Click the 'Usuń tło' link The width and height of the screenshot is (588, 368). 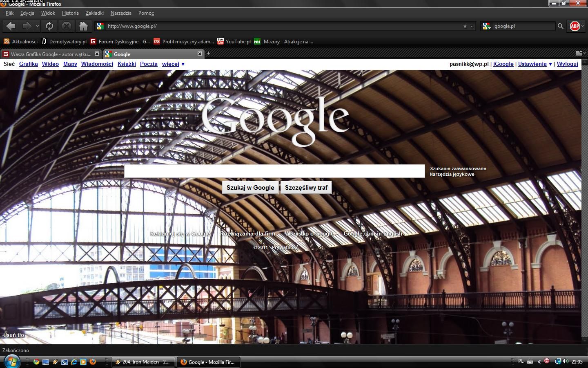pyautogui.click(x=13, y=335)
